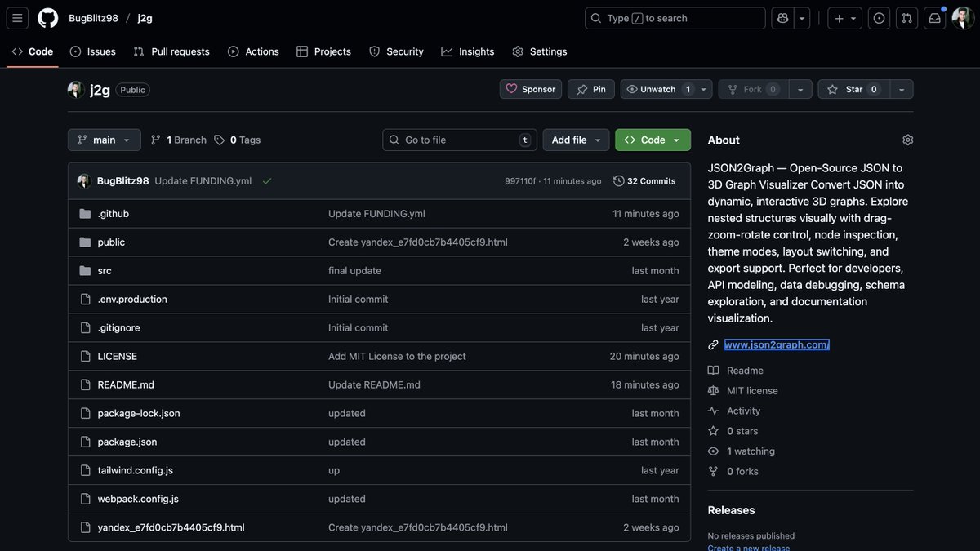This screenshot has width=980, height=551.
Task: Open the Create new plus menu
Action: pos(844,18)
